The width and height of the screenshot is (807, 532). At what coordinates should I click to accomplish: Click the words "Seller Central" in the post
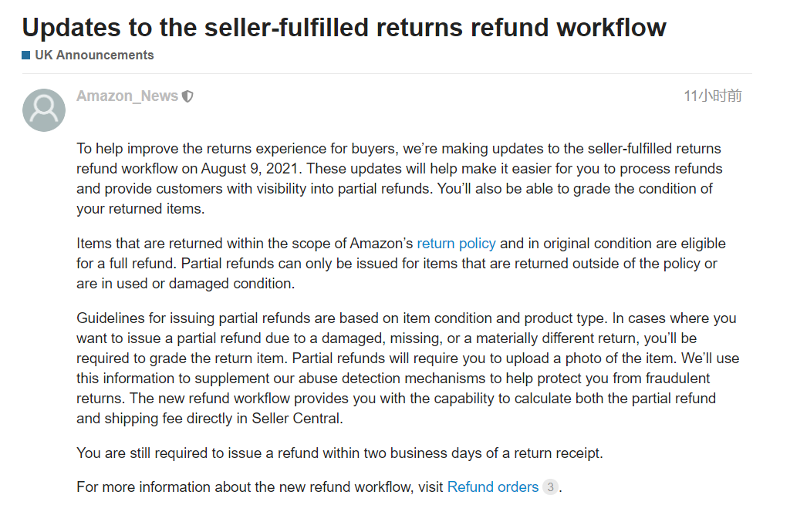point(297,419)
